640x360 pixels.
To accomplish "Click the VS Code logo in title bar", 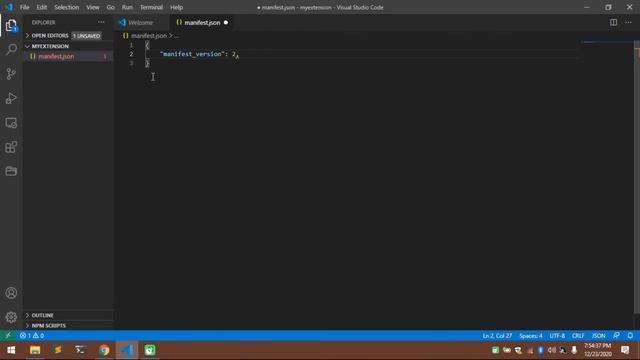I will tap(9, 7).
